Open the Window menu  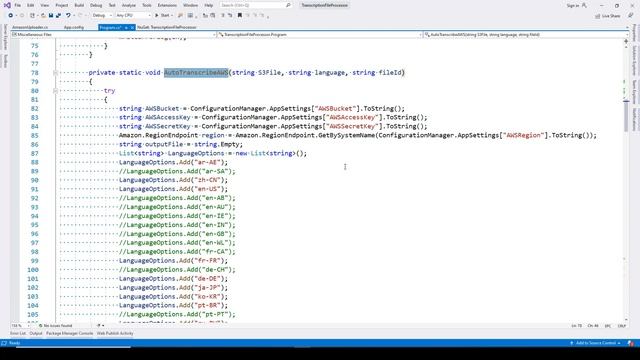pyautogui.click(x=190, y=5)
